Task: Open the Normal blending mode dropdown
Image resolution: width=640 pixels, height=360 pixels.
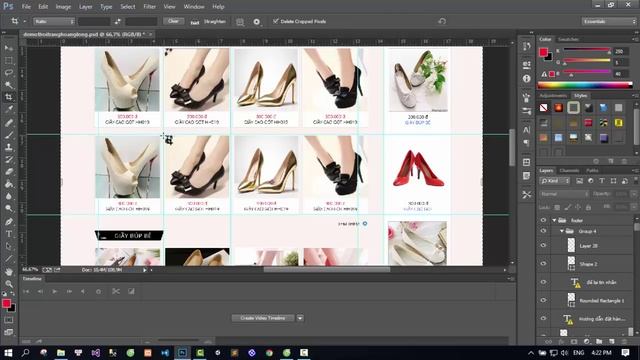Action: click(564, 194)
